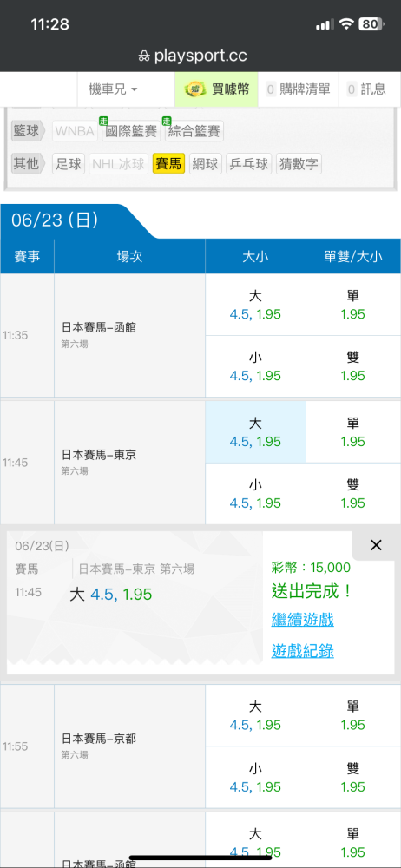The height and width of the screenshot is (868, 401).
Task: Toggle selected 大 4.5 for 東京 race
Action: tap(255, 431)
